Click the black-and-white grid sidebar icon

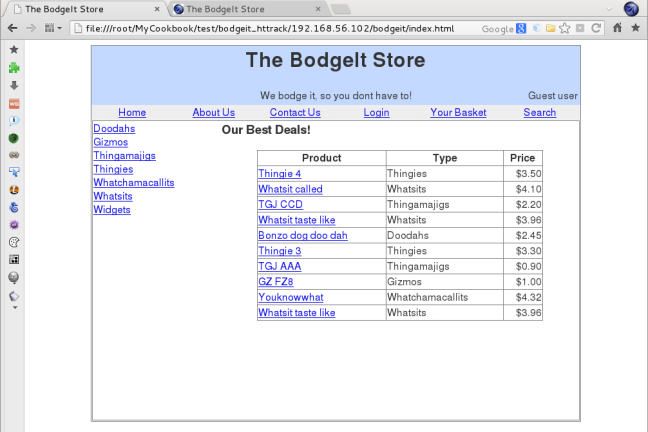click(x=14, y=259)
